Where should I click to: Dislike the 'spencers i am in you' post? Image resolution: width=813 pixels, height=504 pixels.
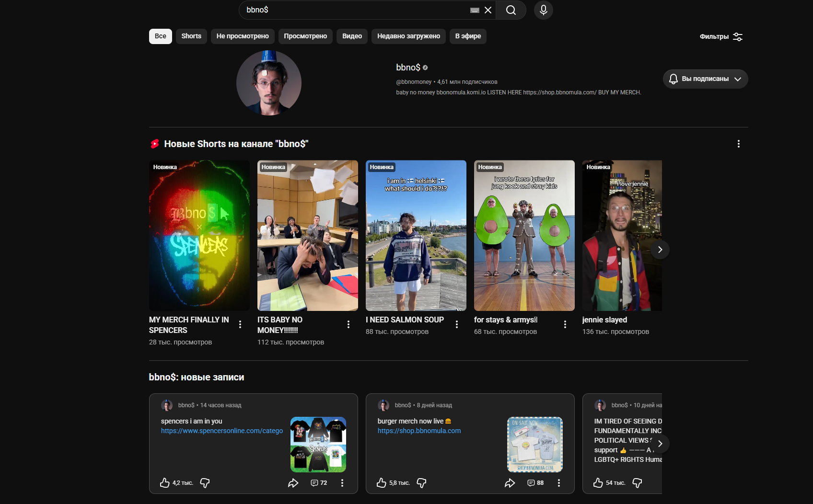[205, 483]
